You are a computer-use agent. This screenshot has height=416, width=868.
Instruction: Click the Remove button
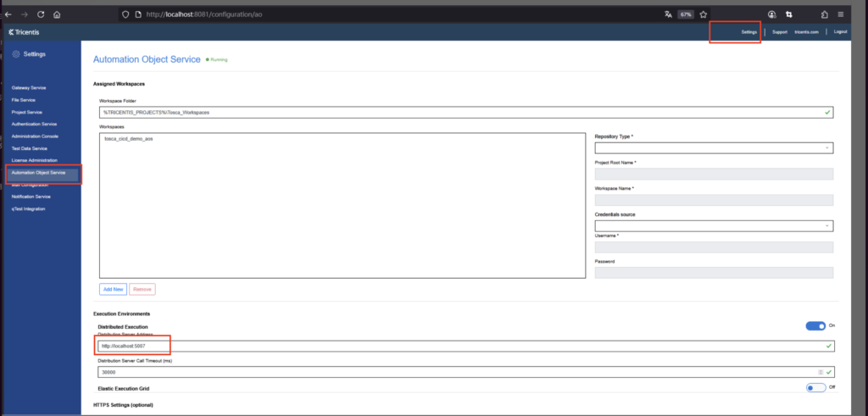point(142,289)
